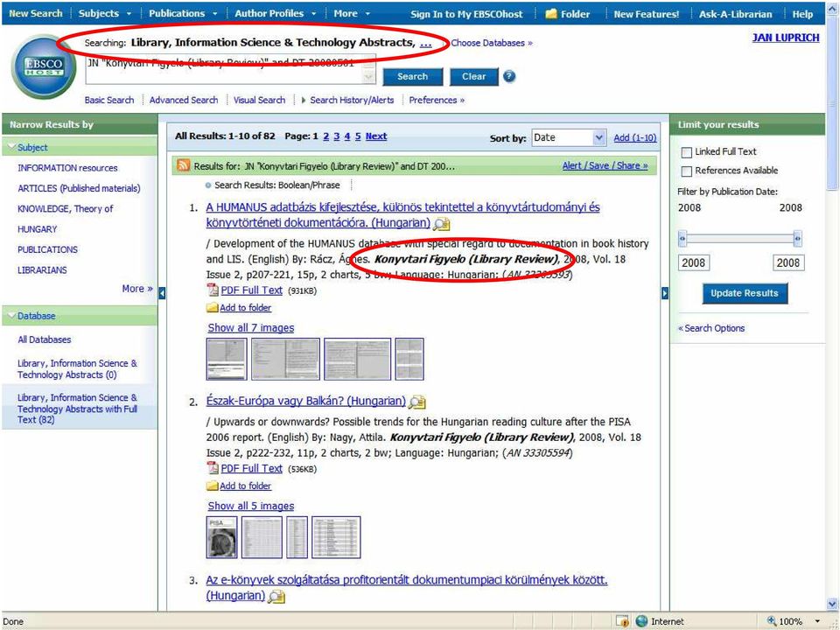The height and width of the screenshot is (630, 840).
Task: Open Choose Databases link
Action: [x=492, y=43]
